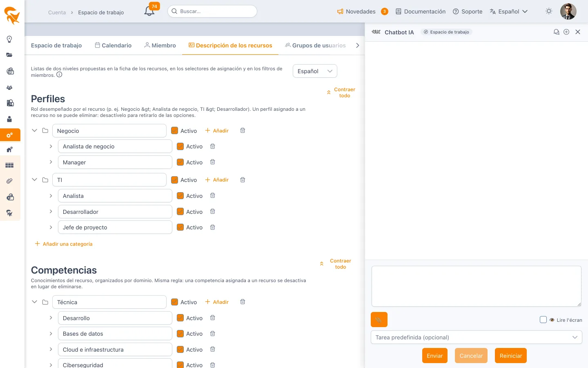The height and width of the screenshot is (368, 588).
Task: Delete the Bases de datos competency
Action: 212,334
